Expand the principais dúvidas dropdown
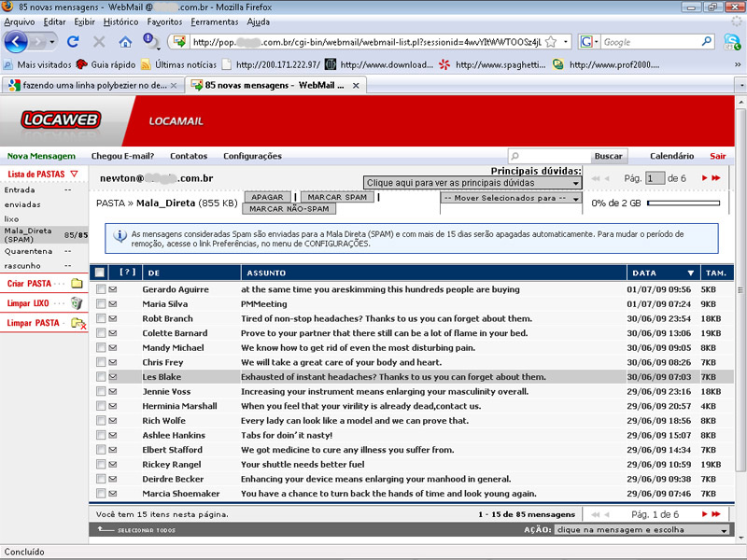The height and width of the screenshot is (560, 747). coord(472,184)
